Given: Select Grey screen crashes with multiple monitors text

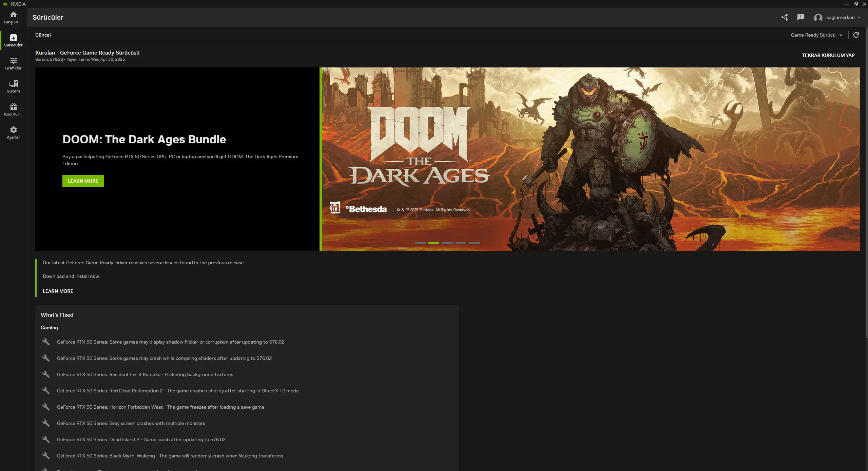Looking at the screenshot, I should [x=131, y=423].
